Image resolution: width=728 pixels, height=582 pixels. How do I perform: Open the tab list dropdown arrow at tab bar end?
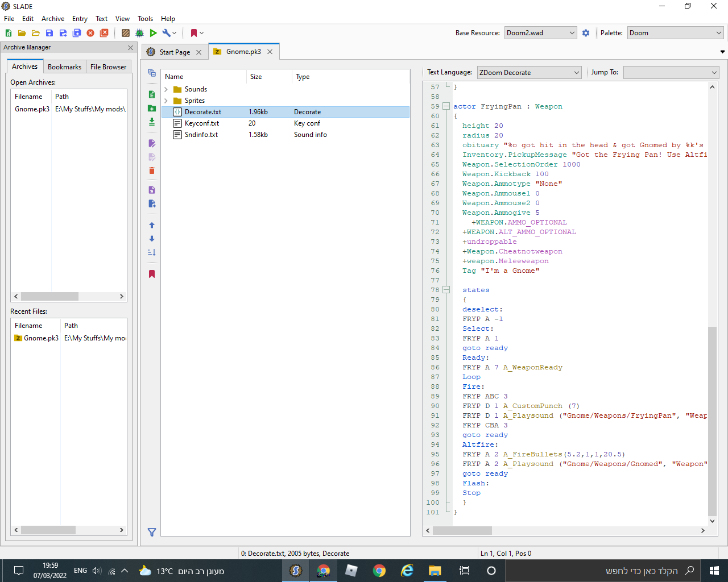click(722, 52)
